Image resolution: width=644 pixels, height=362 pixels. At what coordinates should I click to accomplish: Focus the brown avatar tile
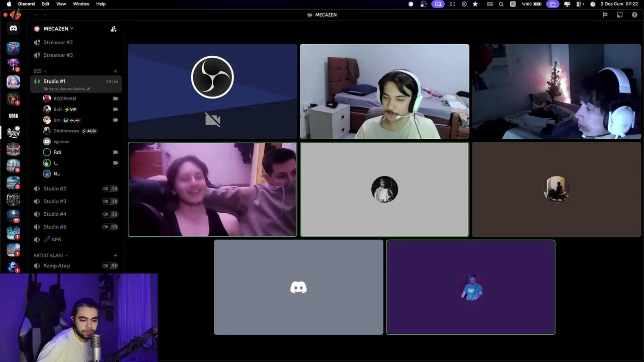556,189
